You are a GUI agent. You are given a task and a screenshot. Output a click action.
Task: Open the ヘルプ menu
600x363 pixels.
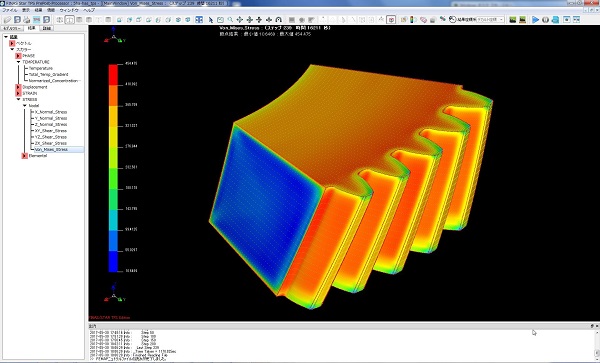(89, 10)
